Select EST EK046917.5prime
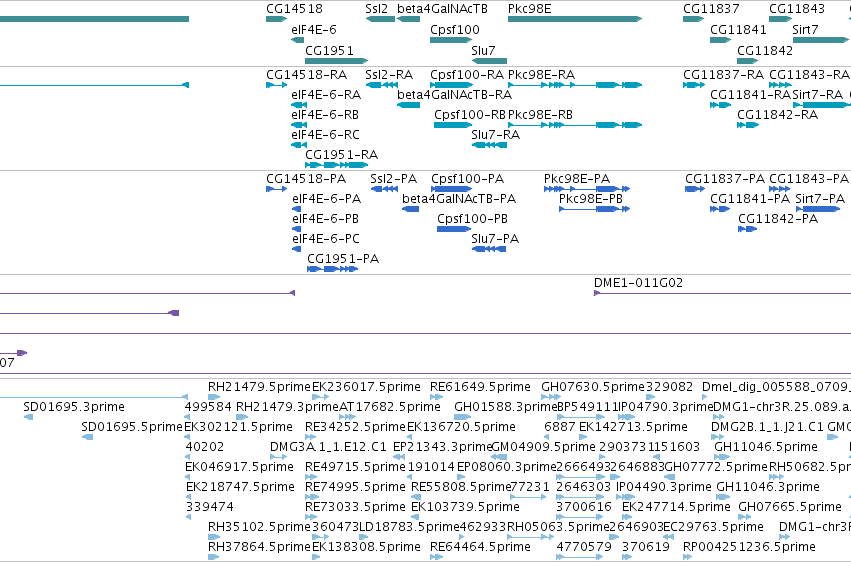Screen dimensions: 851x562 coord(239,467)
